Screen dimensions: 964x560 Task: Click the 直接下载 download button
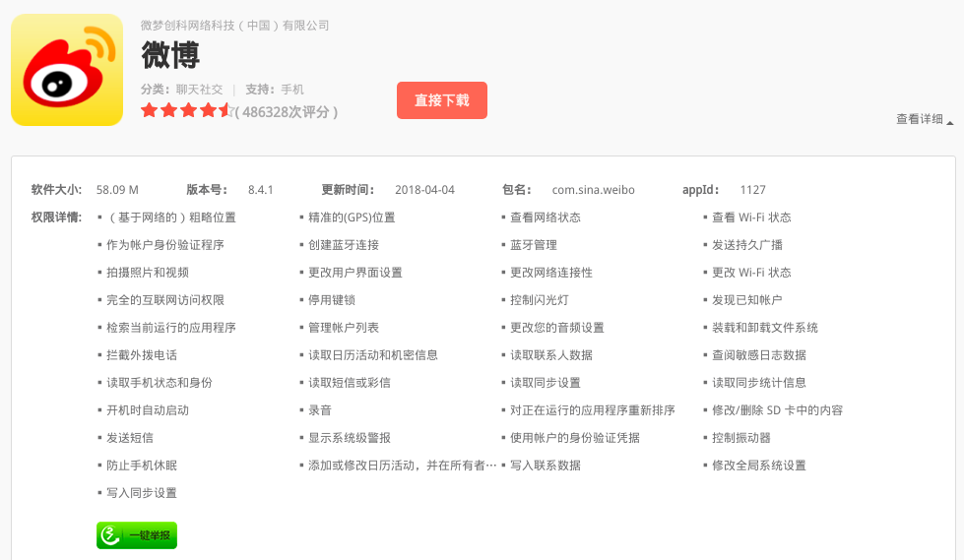click(x=442, y=100)
